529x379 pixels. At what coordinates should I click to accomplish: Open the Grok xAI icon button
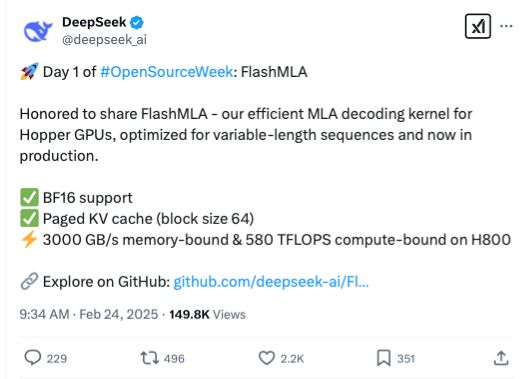pos(478,26)
